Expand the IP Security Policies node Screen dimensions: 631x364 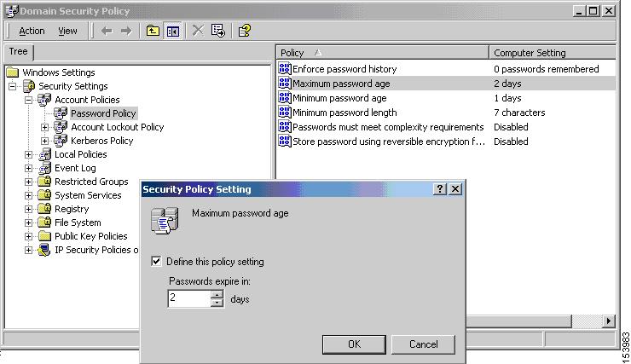click(x=29, y=250)
